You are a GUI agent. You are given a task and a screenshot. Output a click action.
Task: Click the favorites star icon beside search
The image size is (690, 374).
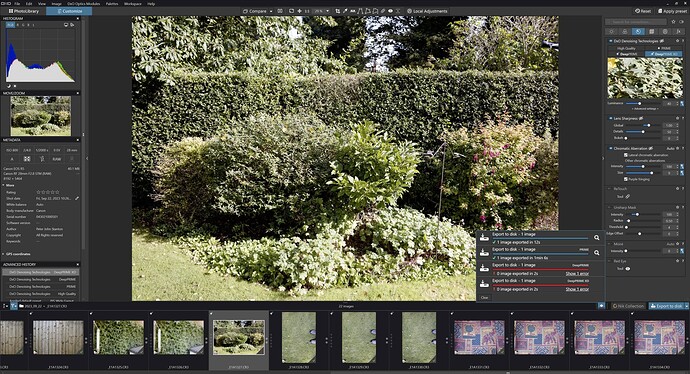click(x=673, y=22)
